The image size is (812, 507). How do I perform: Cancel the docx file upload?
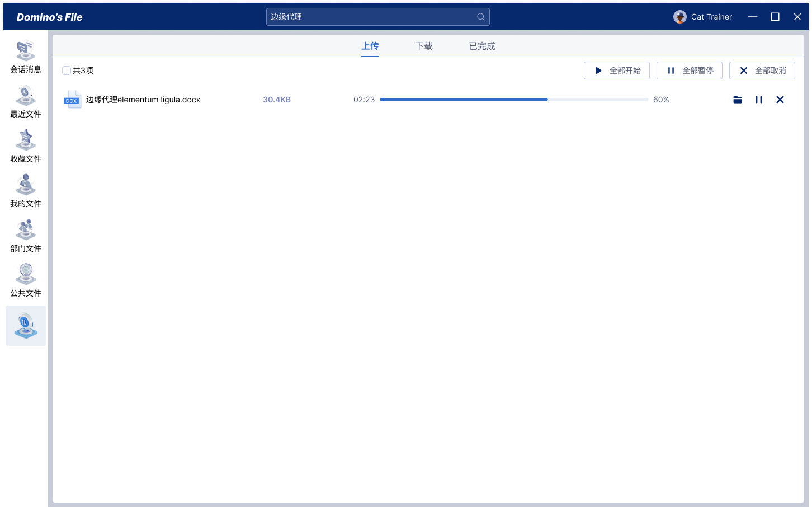pos(780,100)
